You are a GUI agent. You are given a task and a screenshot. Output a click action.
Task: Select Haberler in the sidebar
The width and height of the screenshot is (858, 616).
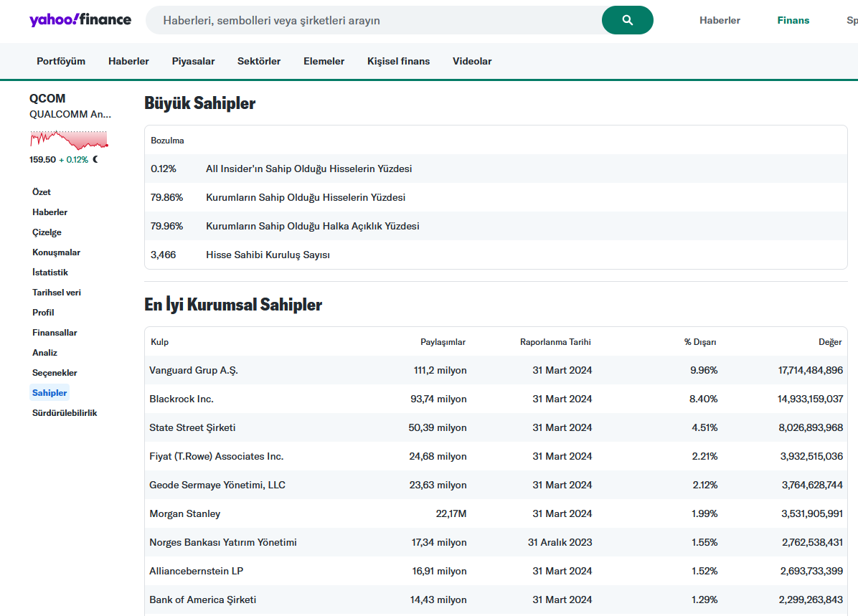[49, 212]
